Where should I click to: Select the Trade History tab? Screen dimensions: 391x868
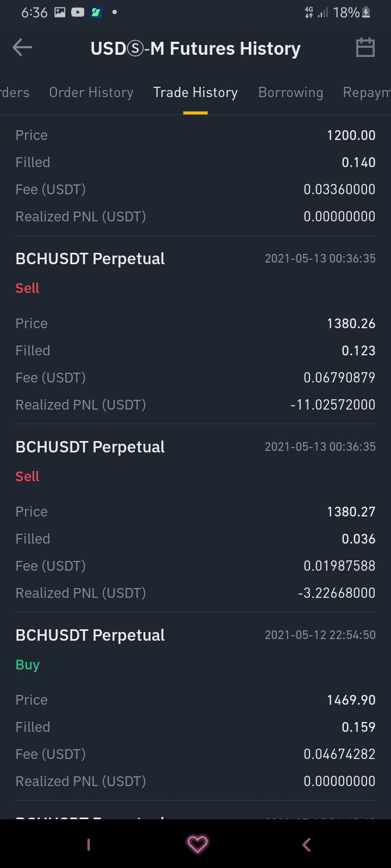195,93
